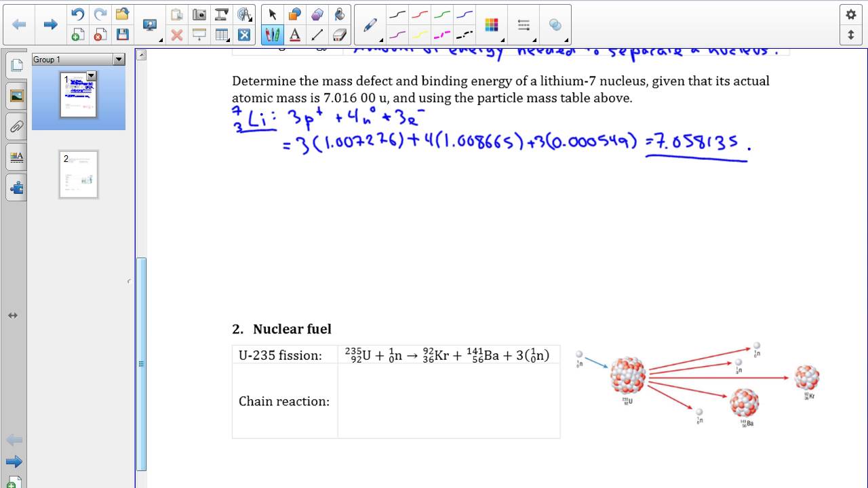Open the transparency dropdown
The image size is (868, 488).
pyautogui.click(x=555, y=25)
